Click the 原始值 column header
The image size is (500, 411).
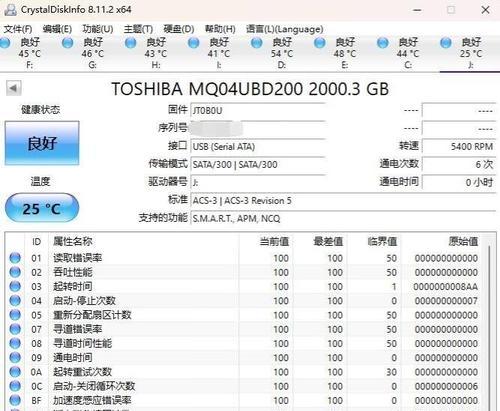(441, 242)
